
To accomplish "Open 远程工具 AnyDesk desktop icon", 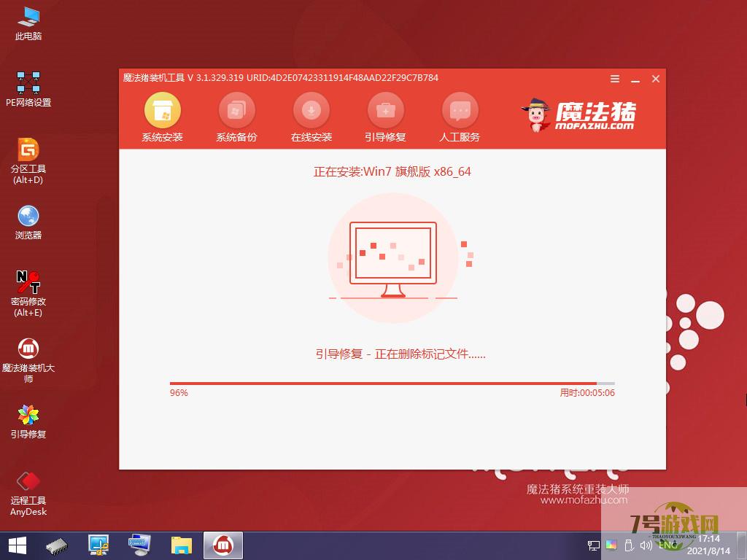I will coord(28,494).
